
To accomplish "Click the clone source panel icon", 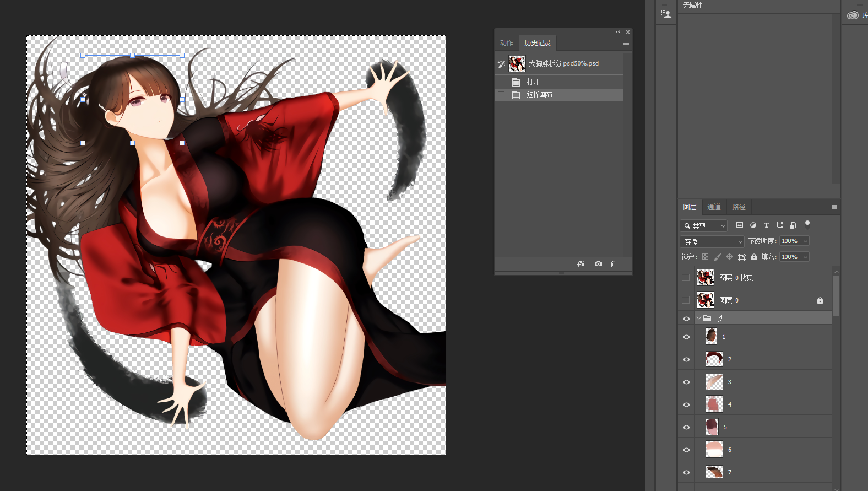I will [666, 14].
